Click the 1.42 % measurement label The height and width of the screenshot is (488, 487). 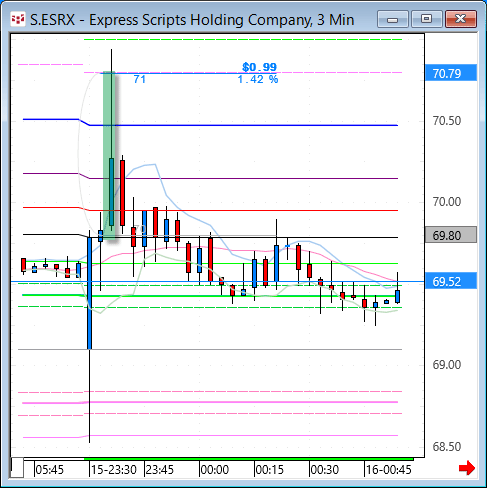tap(258, 79)
